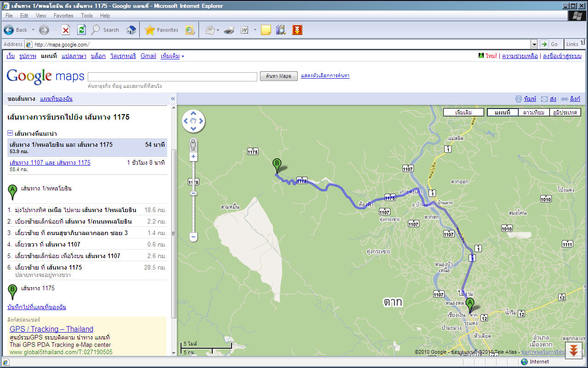Click the map pan control compass
This screenshot has height=368, width=588.
(x=193, y=121)
